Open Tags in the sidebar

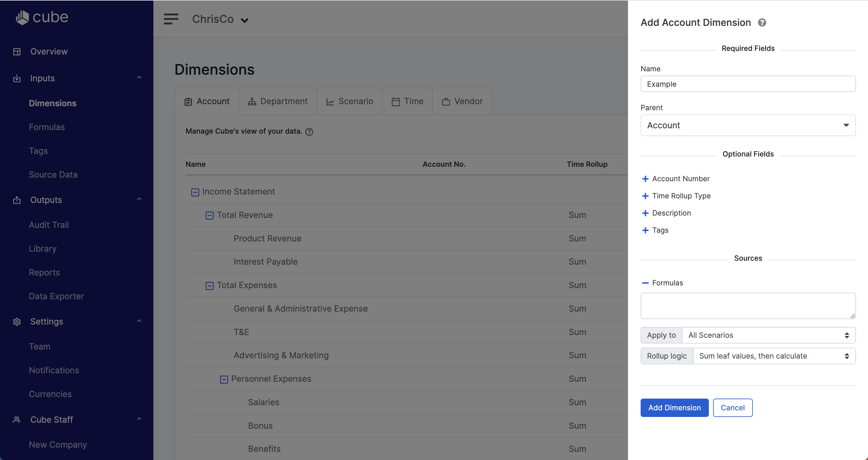pos(38,151)
